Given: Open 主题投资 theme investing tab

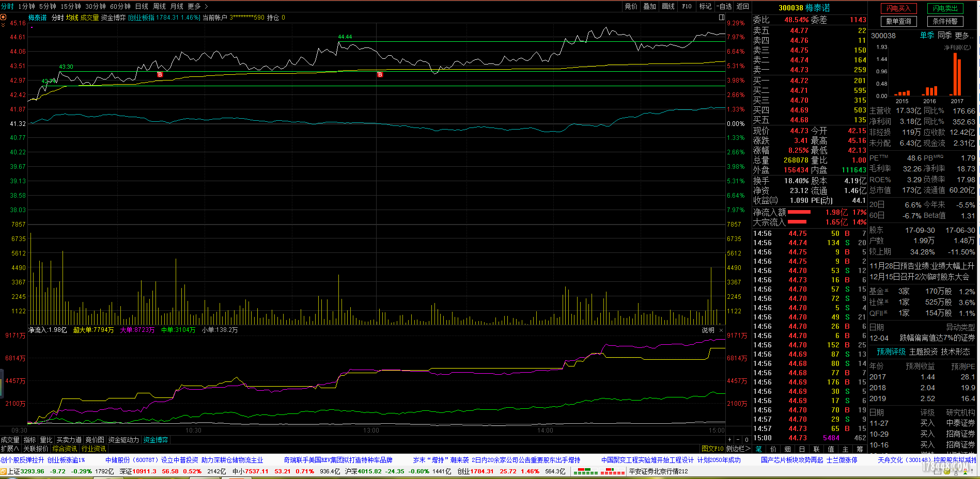Looking at the screenshot, I should click(x=923, y=352).
